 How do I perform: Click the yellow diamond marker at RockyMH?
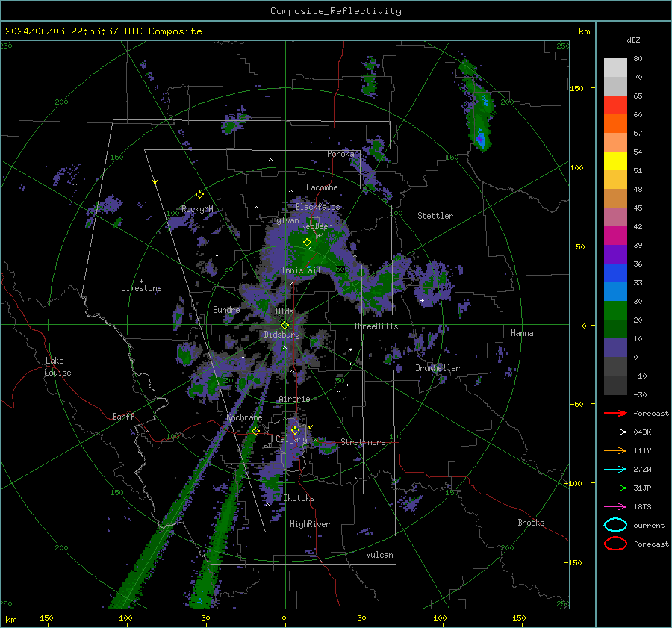(x=199, y=195)
